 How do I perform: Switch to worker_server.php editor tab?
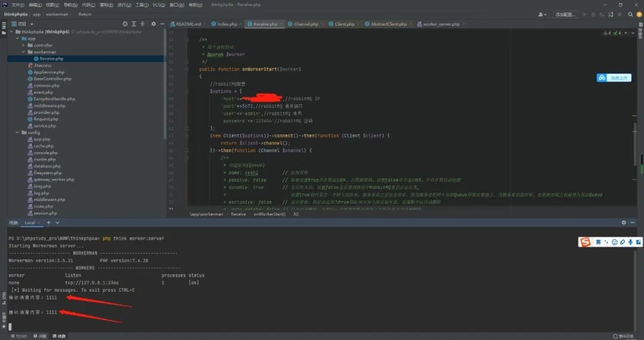[439, 24]
